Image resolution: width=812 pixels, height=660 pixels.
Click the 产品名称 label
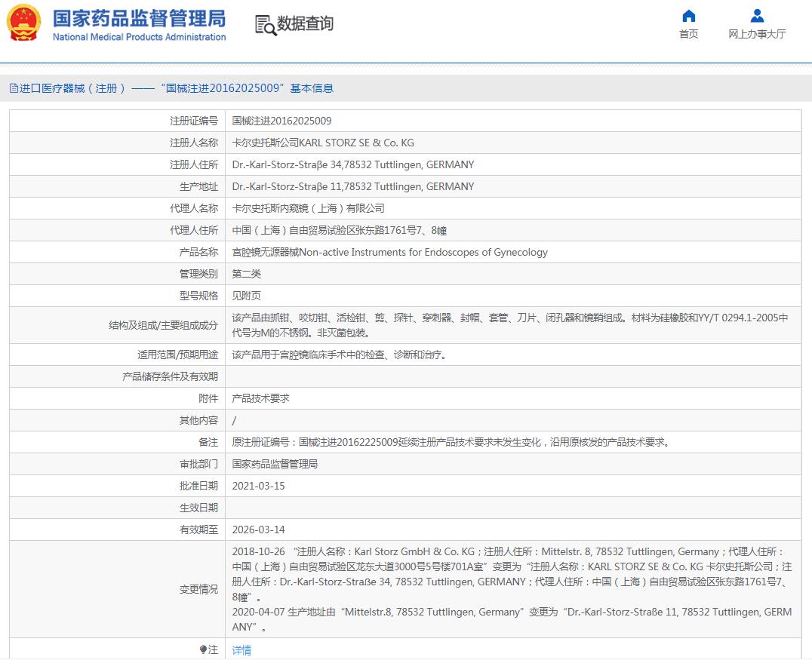pyautogui.click(x=199, y=252)
